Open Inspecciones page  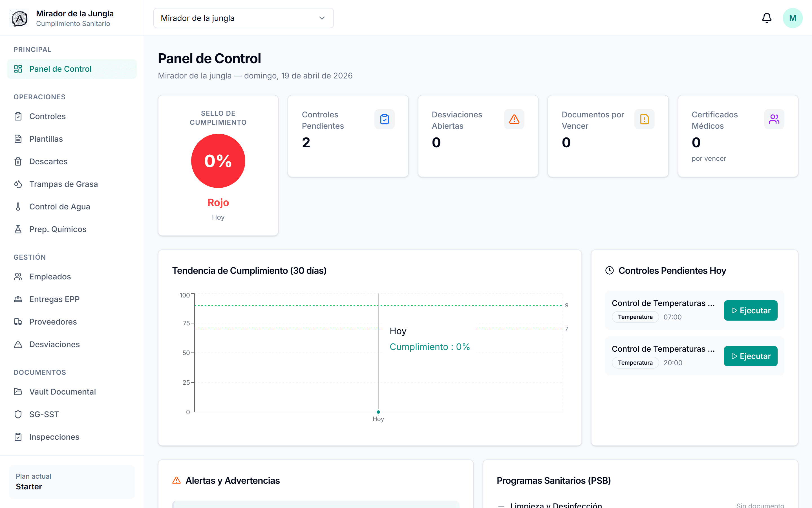pyautogui.click(x=72, y=437)
